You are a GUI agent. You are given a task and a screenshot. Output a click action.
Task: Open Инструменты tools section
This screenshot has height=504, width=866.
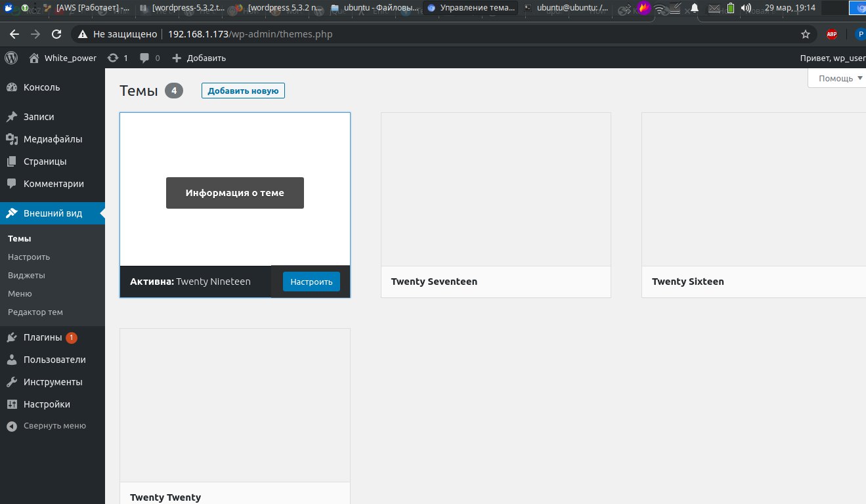[53, 382]
